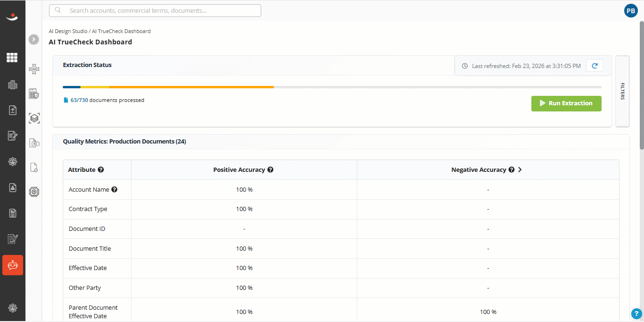The height and width of the screenshot is (322, 644).
Task: Click the company logo at top left
Action: pyautogui.click(x=12, y=17)
